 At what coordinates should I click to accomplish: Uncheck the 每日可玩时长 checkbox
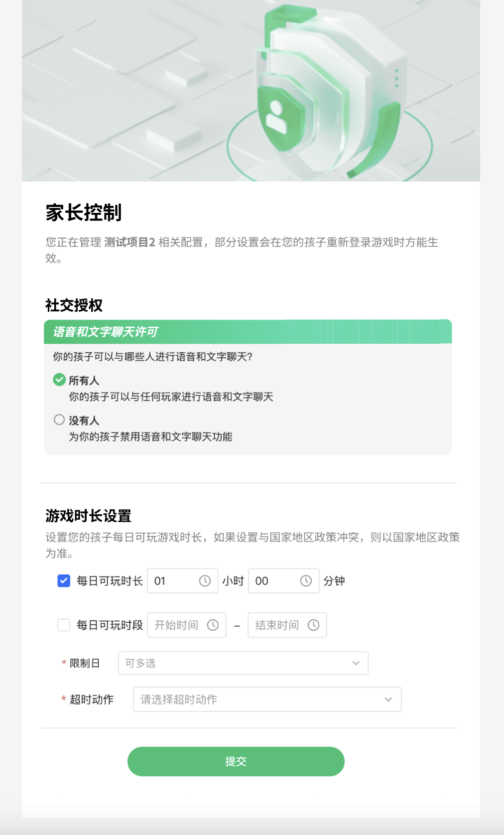coord(64,581)
